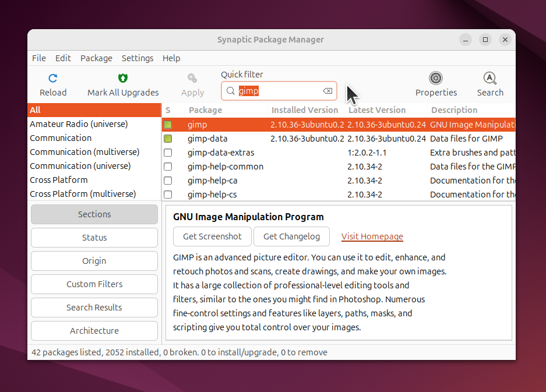Maximize the Synaptic Package Manager window
Viewport: 546px width, 392px height.
click(485, 40)
